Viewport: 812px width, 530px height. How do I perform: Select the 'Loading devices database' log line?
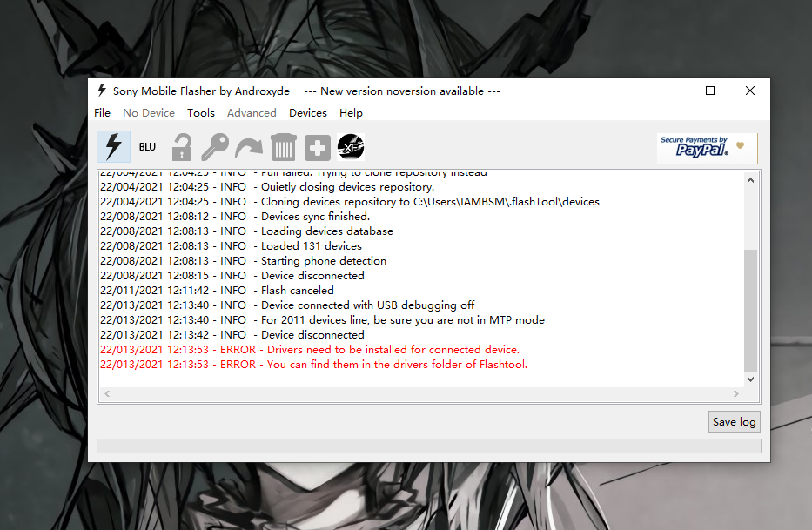click(x=246, y=231)
